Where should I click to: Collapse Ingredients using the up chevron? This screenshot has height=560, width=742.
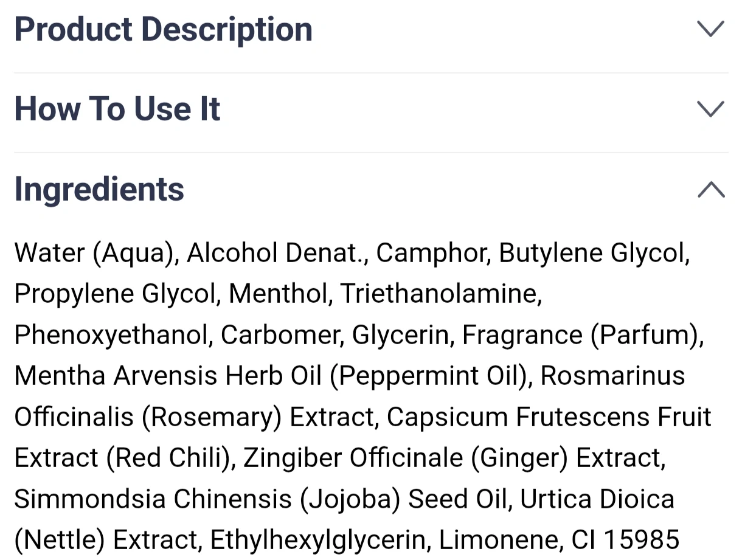click(711, 189)
